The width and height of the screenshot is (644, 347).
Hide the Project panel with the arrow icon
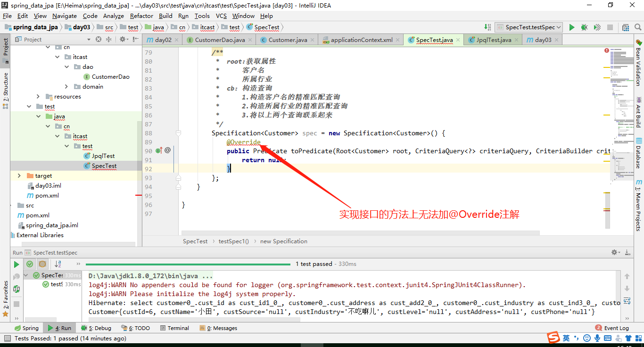[x=135, y=39]
